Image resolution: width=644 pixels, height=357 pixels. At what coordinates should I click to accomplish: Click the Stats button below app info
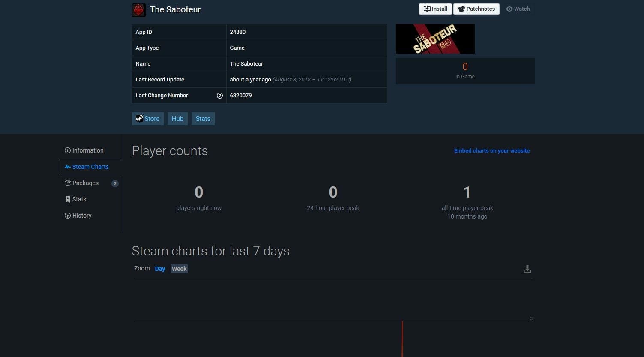203,119
